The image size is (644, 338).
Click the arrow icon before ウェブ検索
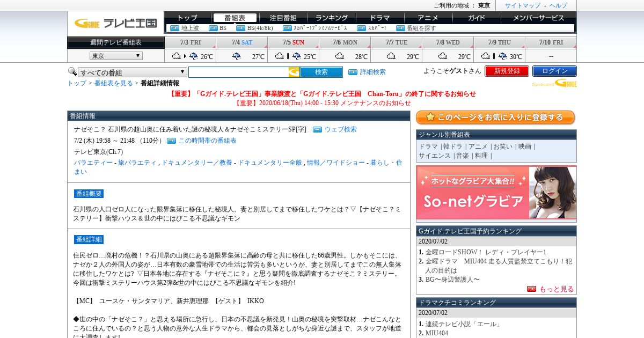pyautogui.click(x=317, y=129)
